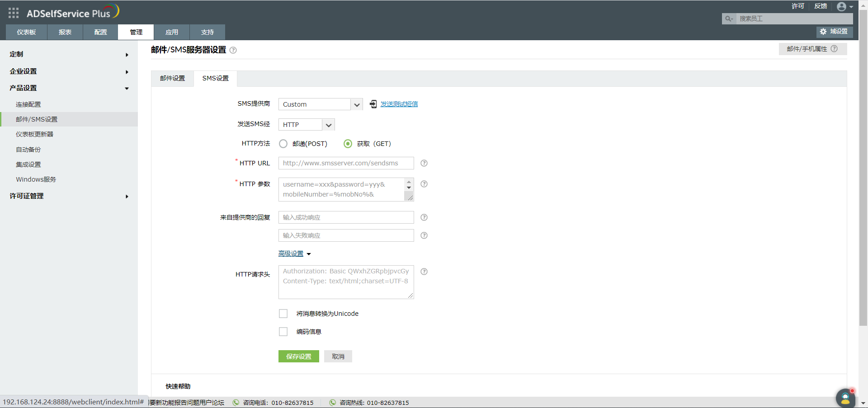
Task: Open the help icon beside HTTP URL
Action: pos(424,163)
